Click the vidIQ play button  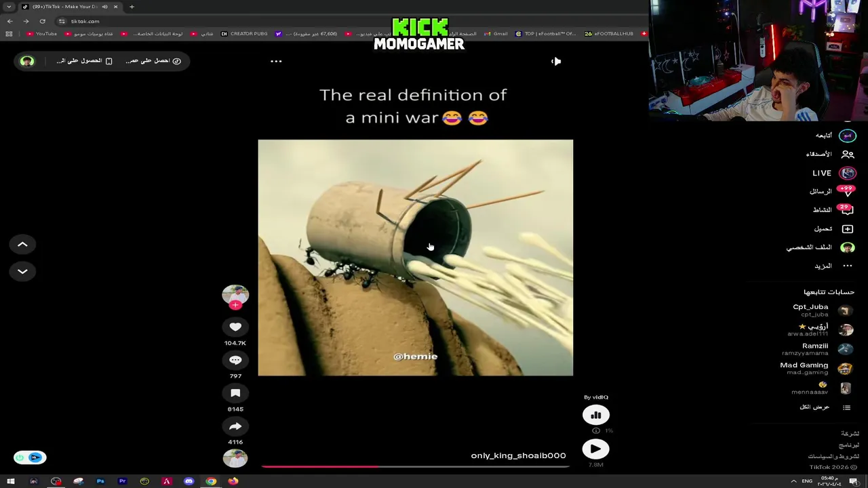tap(595, 449)
